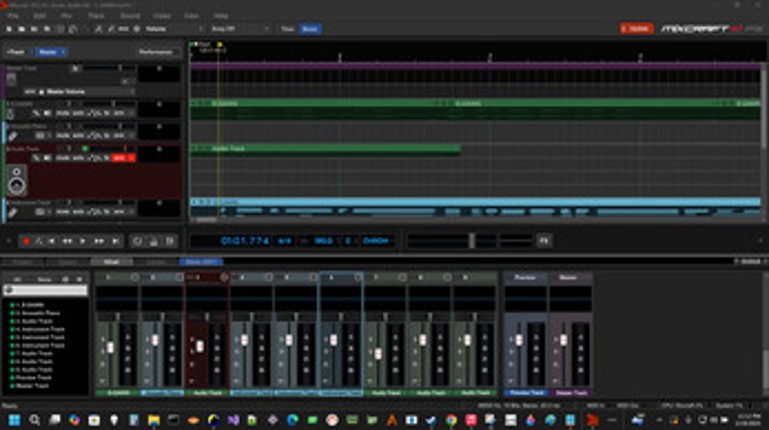The width and height of the screenshot is (769, 430).
Task: Toggle the metronome icon beside the Record button
Action: (x=39, y=241)
